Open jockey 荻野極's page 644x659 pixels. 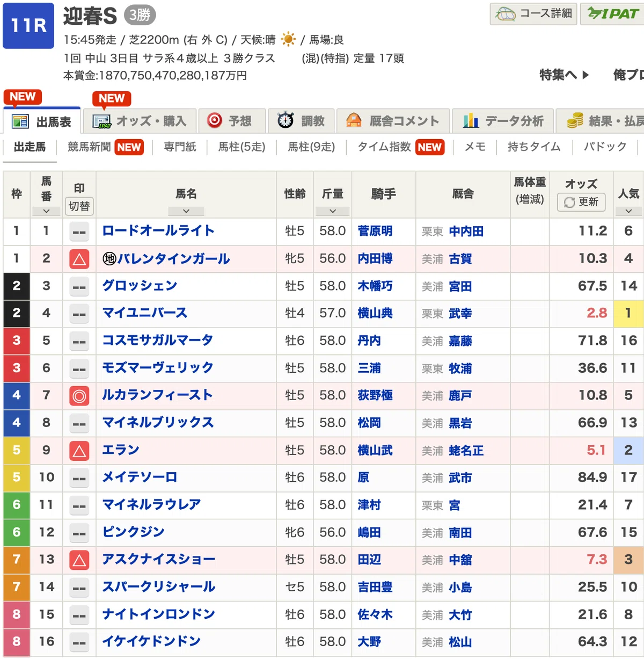(375, 395)
